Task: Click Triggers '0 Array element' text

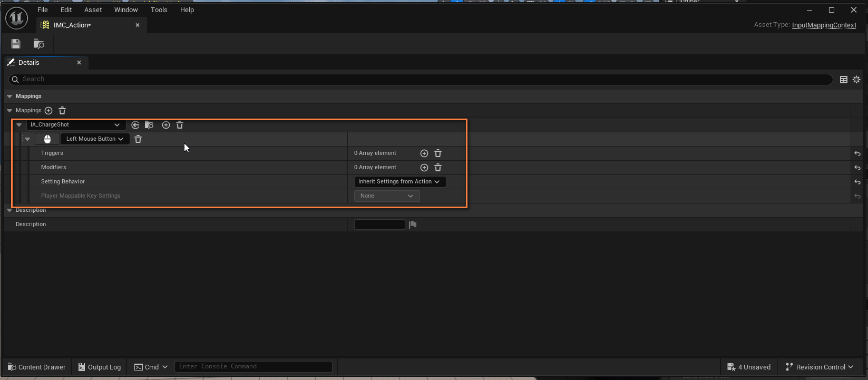Action: tap(375, 153)
